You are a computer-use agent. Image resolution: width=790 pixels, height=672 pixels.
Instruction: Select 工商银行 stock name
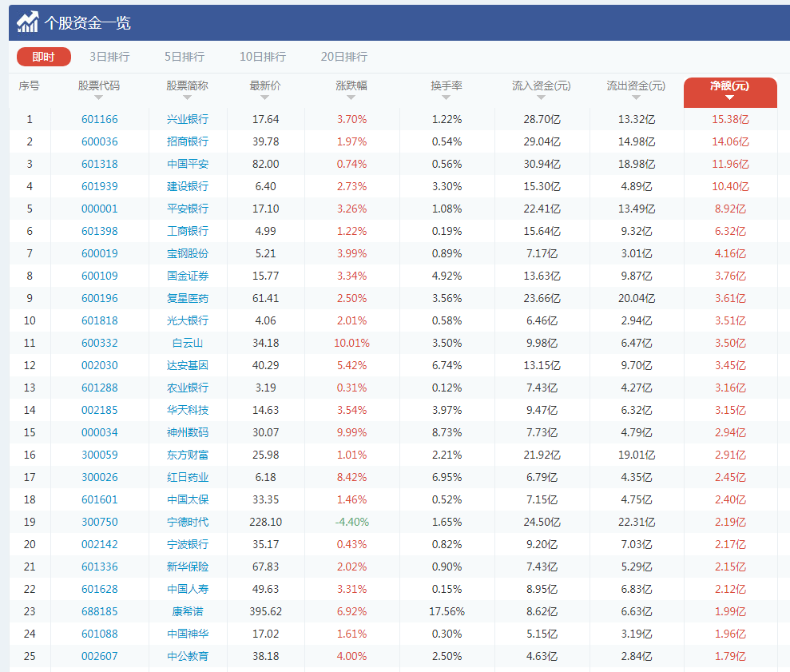[x=188, y=231]
